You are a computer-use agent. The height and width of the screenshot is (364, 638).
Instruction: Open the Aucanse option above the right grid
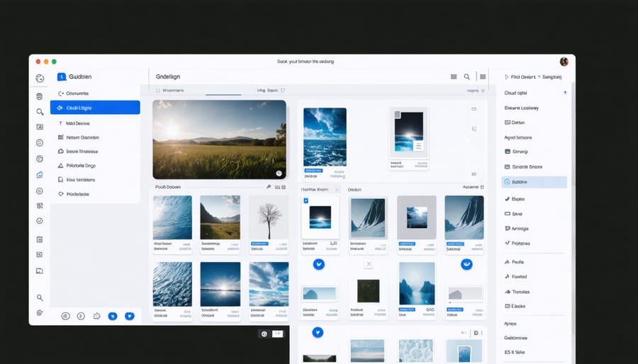pyautogui.click(x=473, y=187)
